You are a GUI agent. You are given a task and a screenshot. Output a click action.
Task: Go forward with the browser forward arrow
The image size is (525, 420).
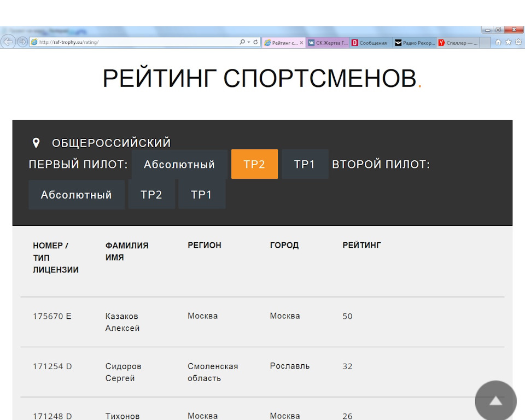22,42
